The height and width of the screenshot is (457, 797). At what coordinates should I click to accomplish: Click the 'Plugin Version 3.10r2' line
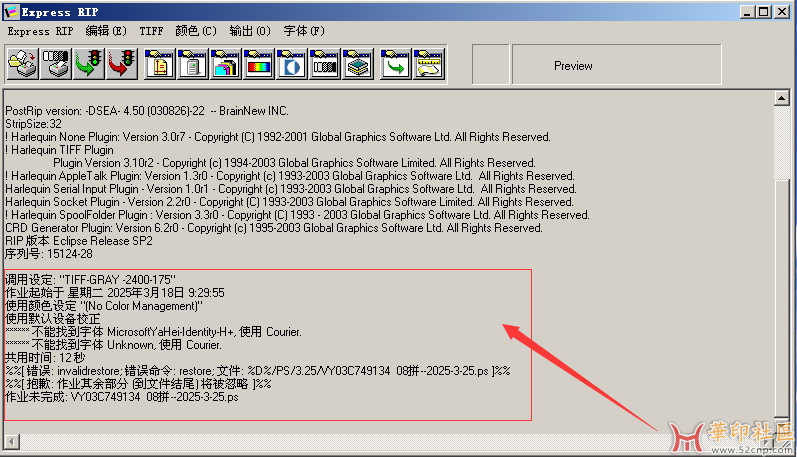pyautogui.click(x=294, y=163)
